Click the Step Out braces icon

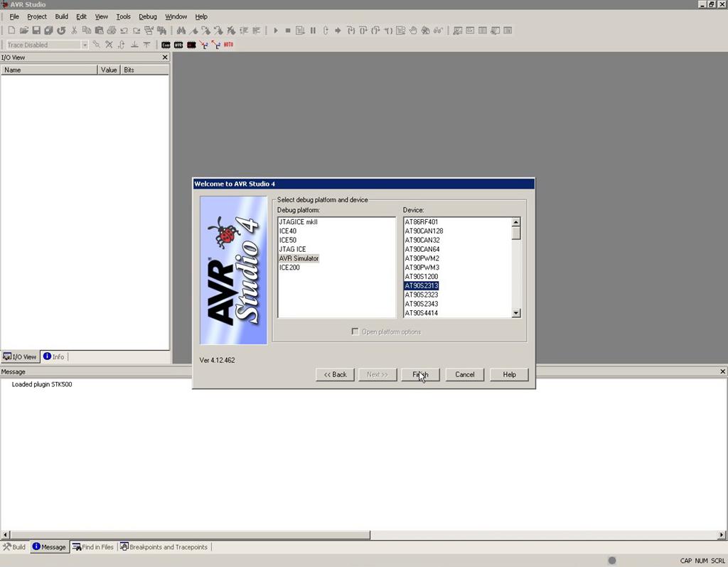375,31
